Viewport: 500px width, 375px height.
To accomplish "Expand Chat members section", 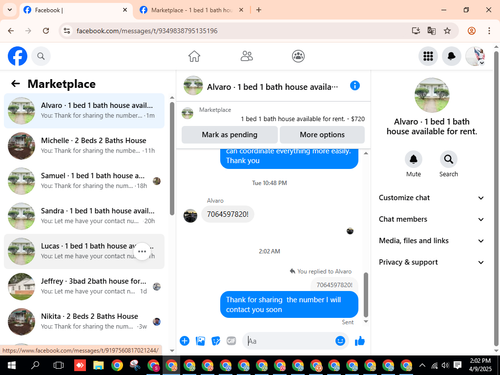I will (x=431, y=219).
